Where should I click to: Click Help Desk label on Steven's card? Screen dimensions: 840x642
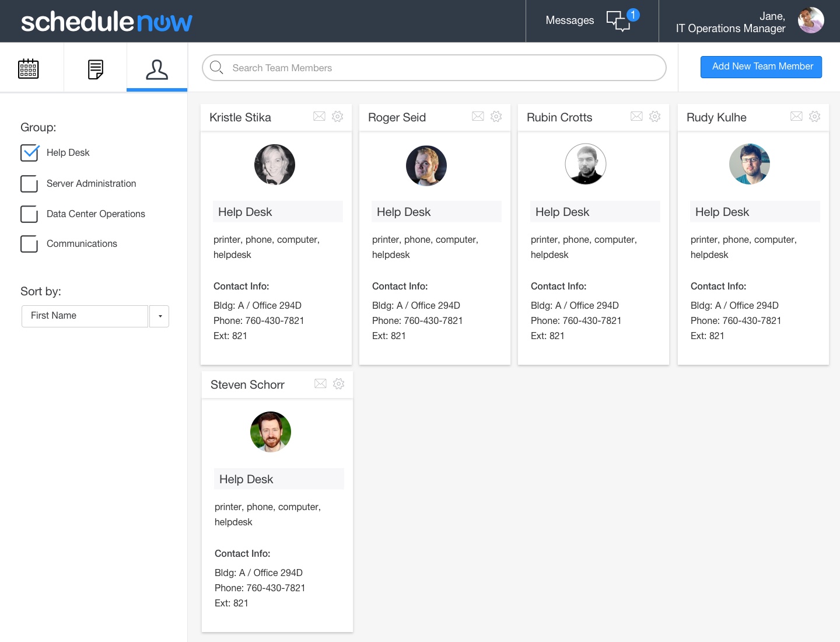[246, 479]
